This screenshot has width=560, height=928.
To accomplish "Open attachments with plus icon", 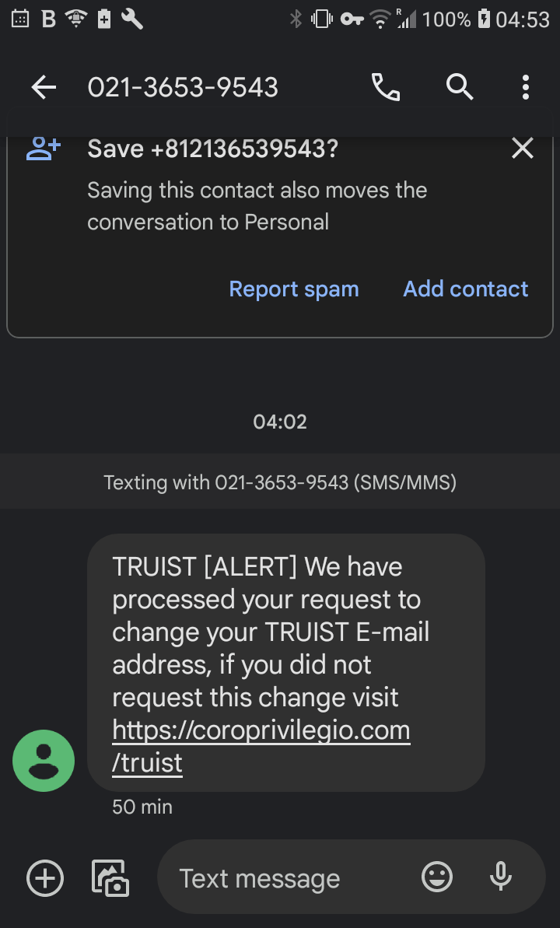I will (45, 879).
